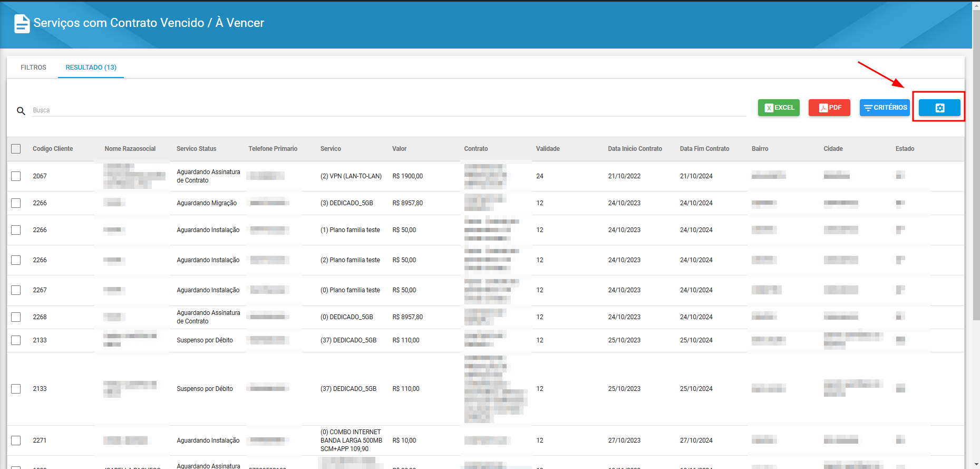Image resolution: width=980 pixels, height=469 pixels.
Task: Click the Cidade column header
Action: pyautogui.click(x=833, y=149)
